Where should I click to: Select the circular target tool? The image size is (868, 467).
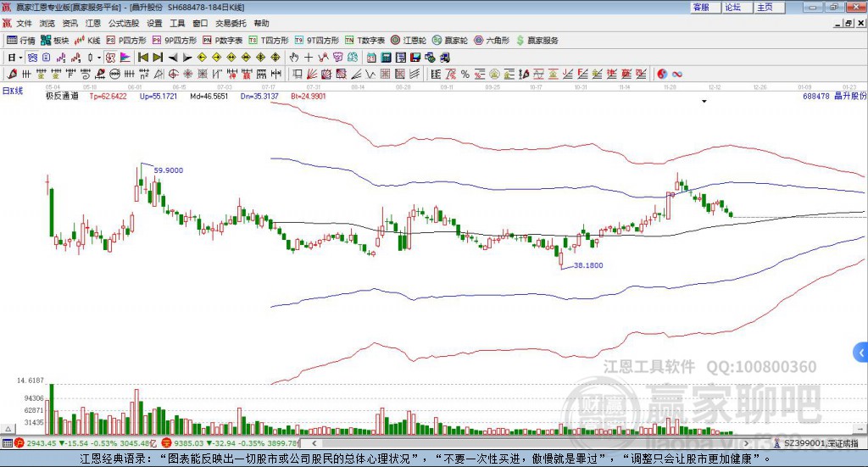tap(173, 74)
